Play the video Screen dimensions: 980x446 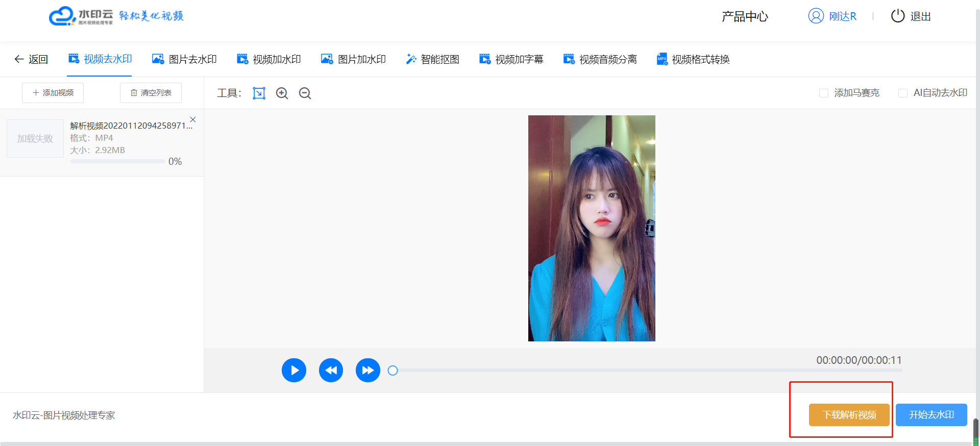coord(294,370)
